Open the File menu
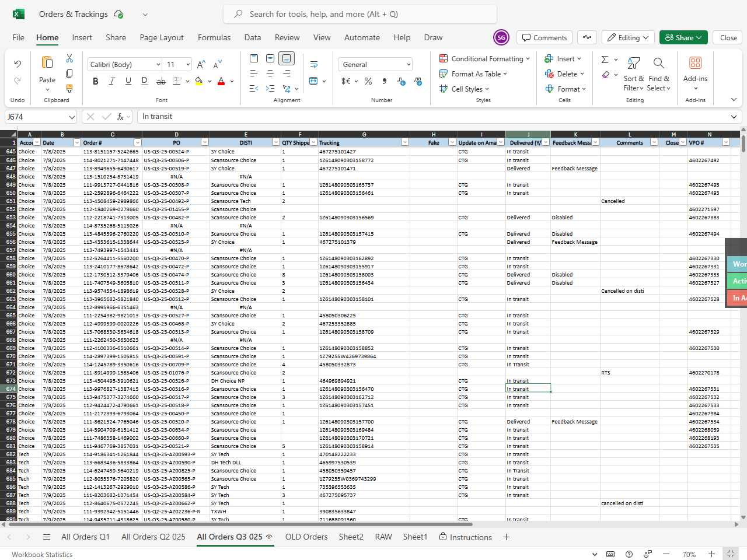Screen dimensions: 747x560 [19, 37]
